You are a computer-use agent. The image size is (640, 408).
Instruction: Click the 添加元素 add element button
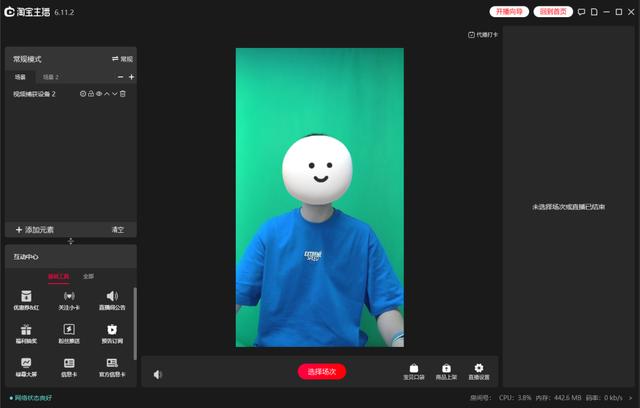click(x=35, y=230)
